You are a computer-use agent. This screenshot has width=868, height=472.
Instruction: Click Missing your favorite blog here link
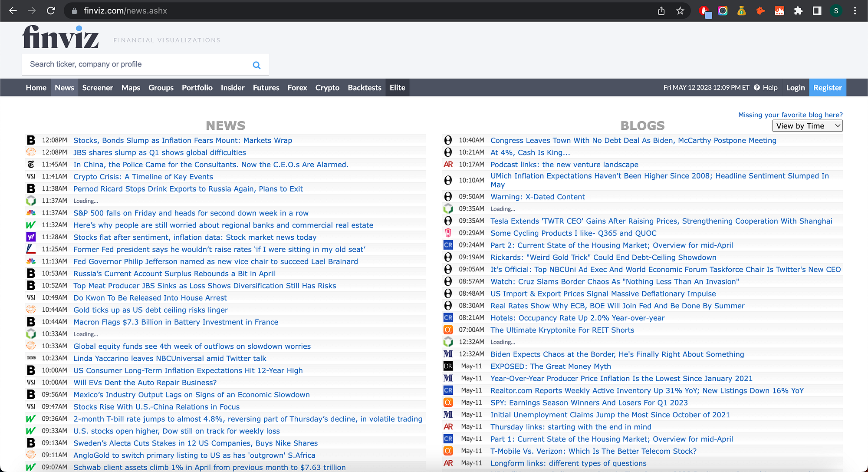[790, 115]
